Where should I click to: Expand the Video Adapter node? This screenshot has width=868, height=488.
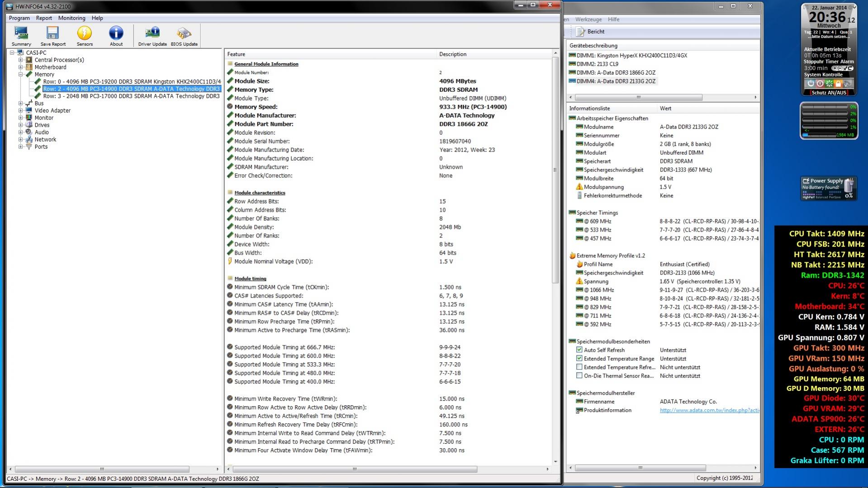[20, 110]
